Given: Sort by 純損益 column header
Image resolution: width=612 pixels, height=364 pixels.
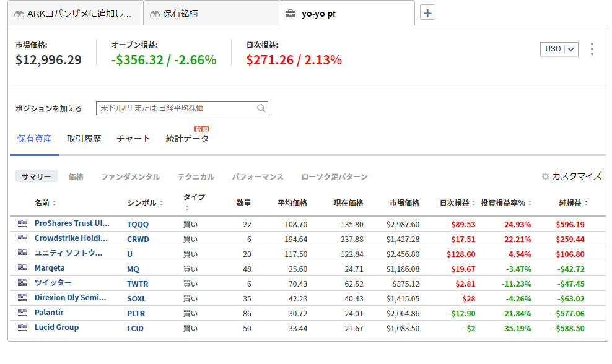Looking at the screenshot, I should click(x=574, y=203).
